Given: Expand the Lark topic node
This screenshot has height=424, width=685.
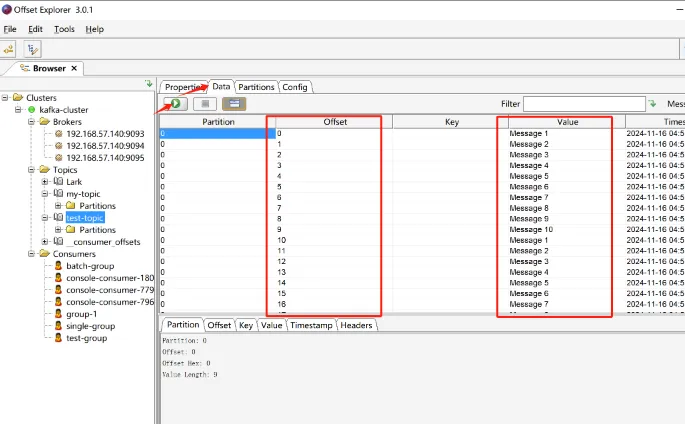Looking at the screenshot, I should point(45,182).
